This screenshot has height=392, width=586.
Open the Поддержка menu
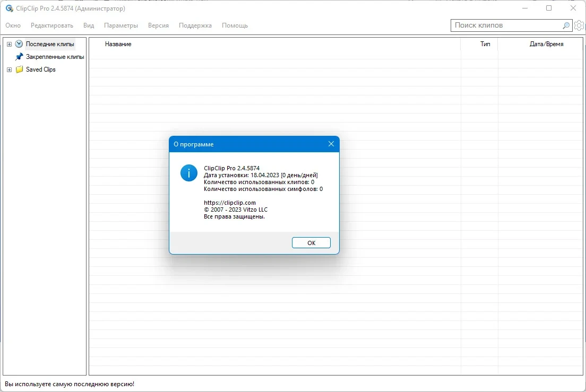[195, 25]
